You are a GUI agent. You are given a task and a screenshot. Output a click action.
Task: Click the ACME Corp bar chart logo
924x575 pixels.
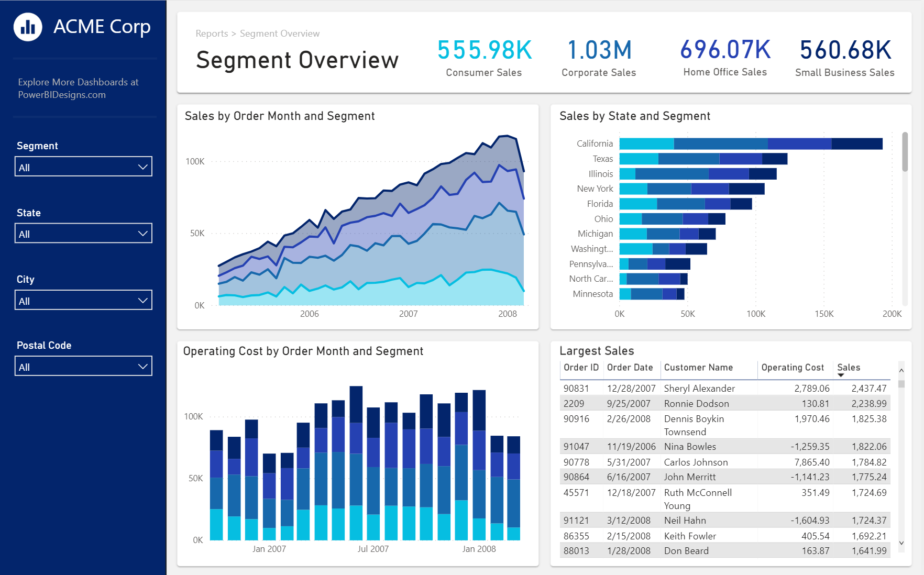[28, 27]
